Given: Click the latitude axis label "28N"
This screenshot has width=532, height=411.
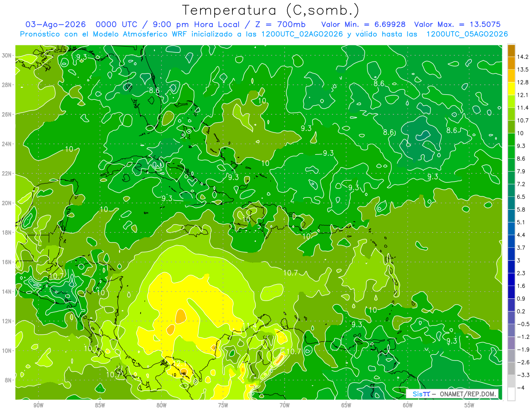Looking at the screenshot, I should coord(7,85).
